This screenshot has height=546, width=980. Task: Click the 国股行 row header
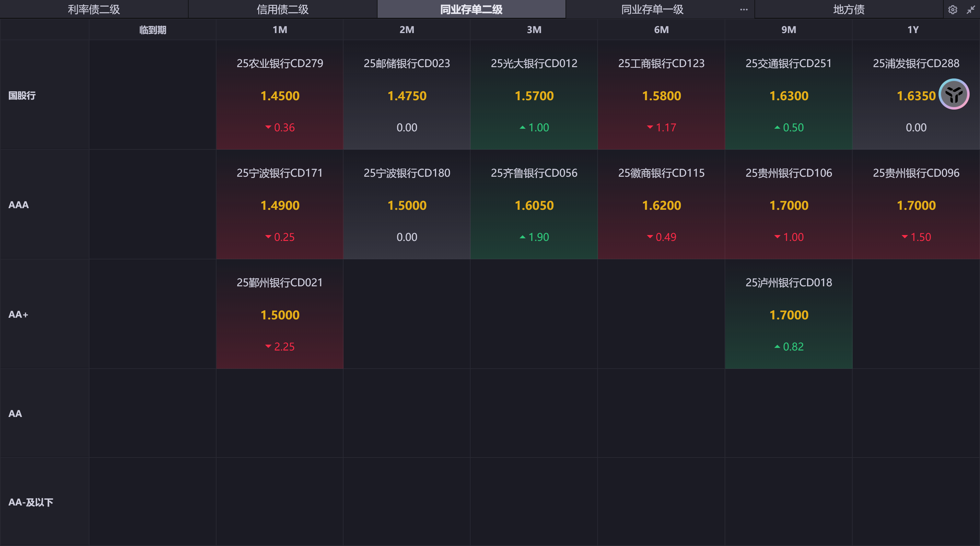coord(22,96)
